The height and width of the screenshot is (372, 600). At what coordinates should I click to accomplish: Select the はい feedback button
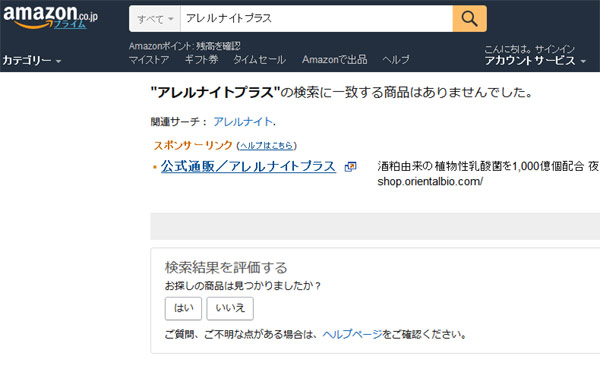[x=183, y=308]
